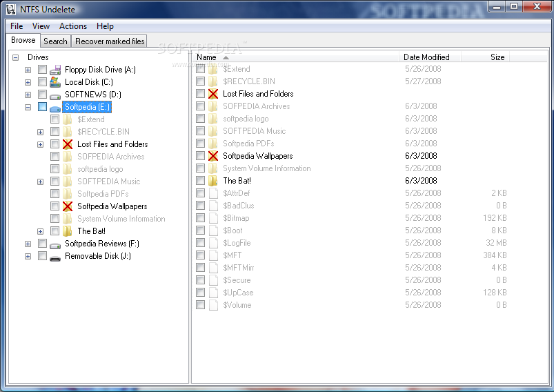Select SOFPEDIA Archives in file list
The width and height of the screenshot is (554, 392).
click(x=257, y=106)
